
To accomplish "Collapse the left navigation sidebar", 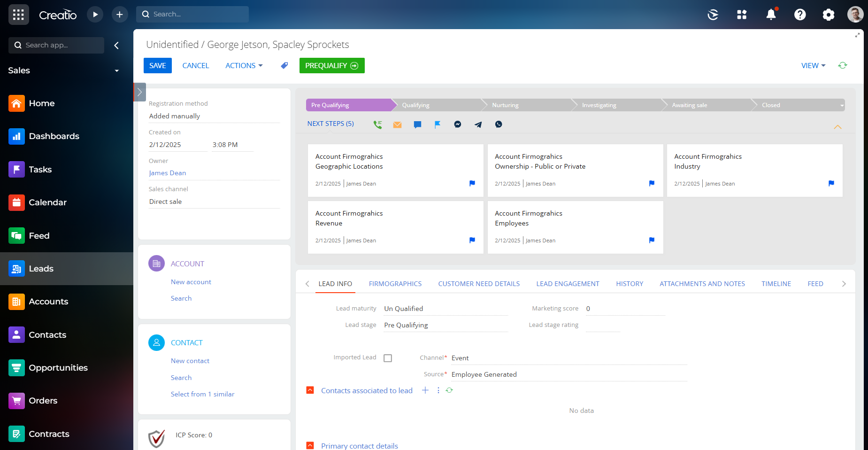I will point(116,45).
